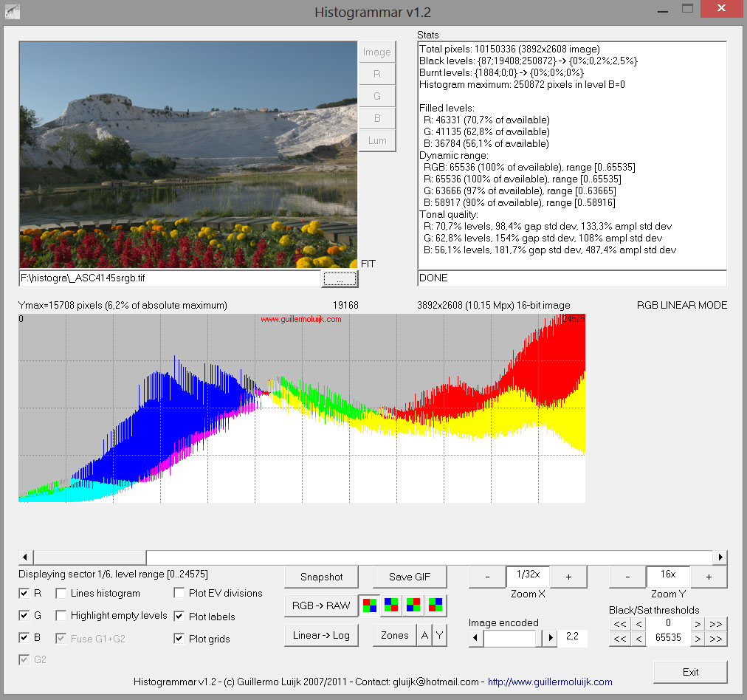The image size is (747, 700).
Task: Click '<<' on black threshold row
Action: coord(620,624)
